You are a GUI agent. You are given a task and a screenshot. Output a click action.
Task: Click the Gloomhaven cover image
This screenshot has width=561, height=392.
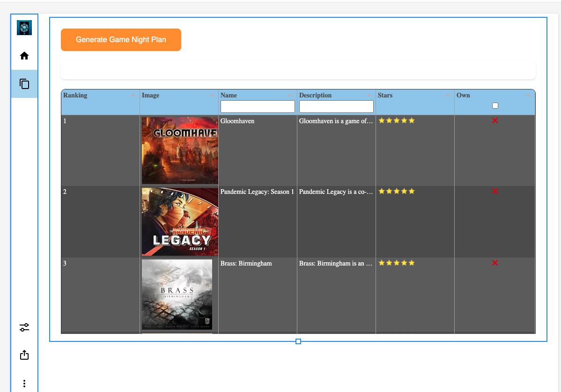pyautogui.click(x=180, y=151)
